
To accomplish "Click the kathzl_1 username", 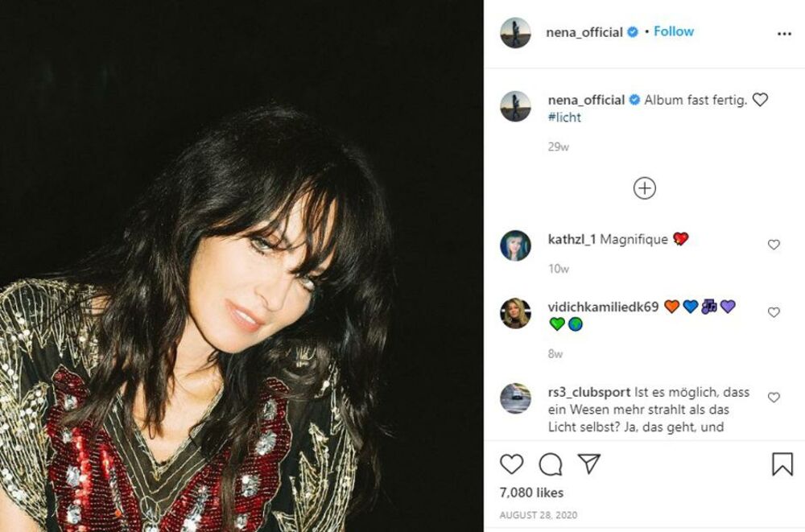I will [572, 240].
